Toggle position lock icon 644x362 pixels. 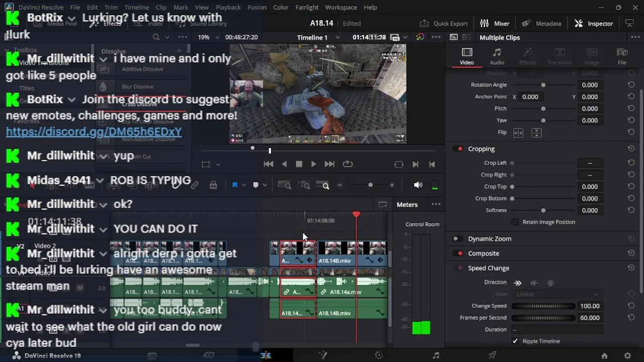pyautogui.click(x=213, y=185)
